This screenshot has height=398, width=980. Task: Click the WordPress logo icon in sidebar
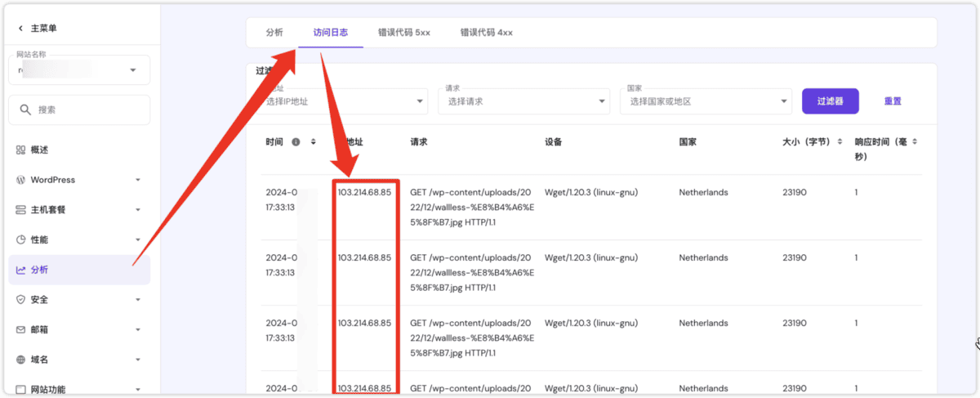point(21,180)
